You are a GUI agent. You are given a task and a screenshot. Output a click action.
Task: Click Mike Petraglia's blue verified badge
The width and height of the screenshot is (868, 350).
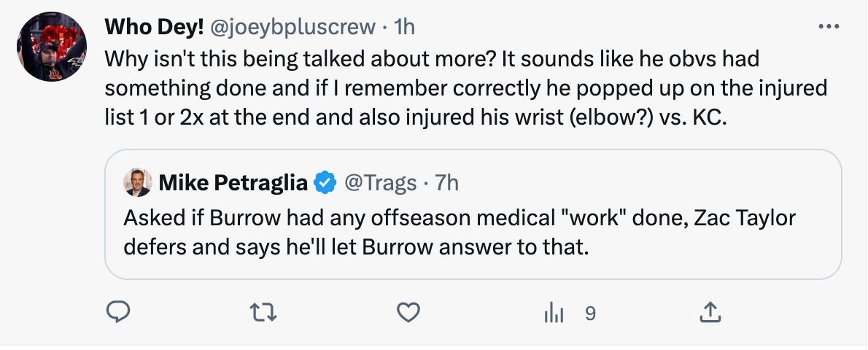point(323,183)
